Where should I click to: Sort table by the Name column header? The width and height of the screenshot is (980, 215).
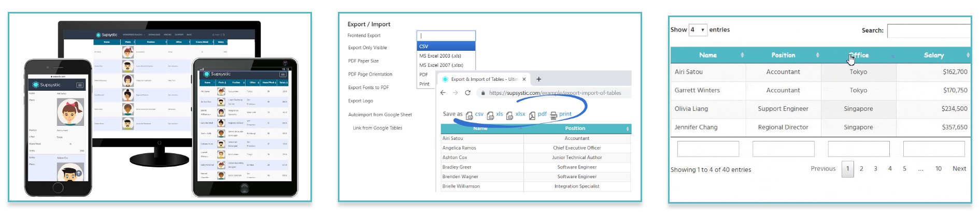click(x=707, y=55)
